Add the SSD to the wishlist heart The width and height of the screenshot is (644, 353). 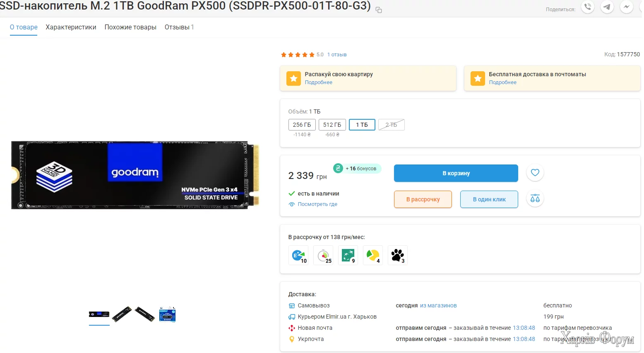click(x=535, y=173)
